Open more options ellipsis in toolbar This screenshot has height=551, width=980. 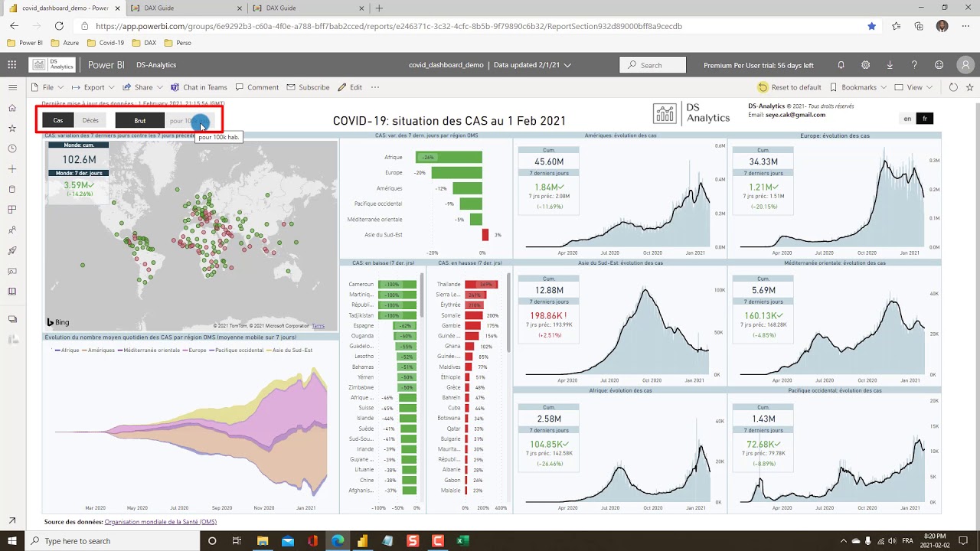coord(375,87)
